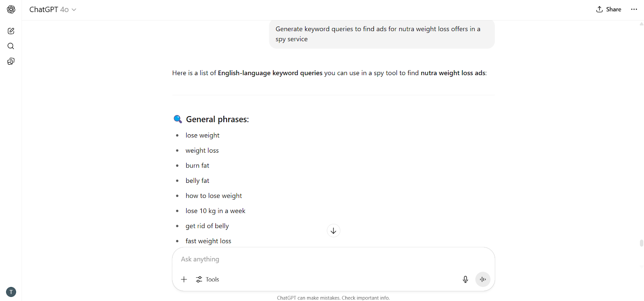Start a new chat with the pencil icon
644x301 pixels.
(x=11, y=31)
